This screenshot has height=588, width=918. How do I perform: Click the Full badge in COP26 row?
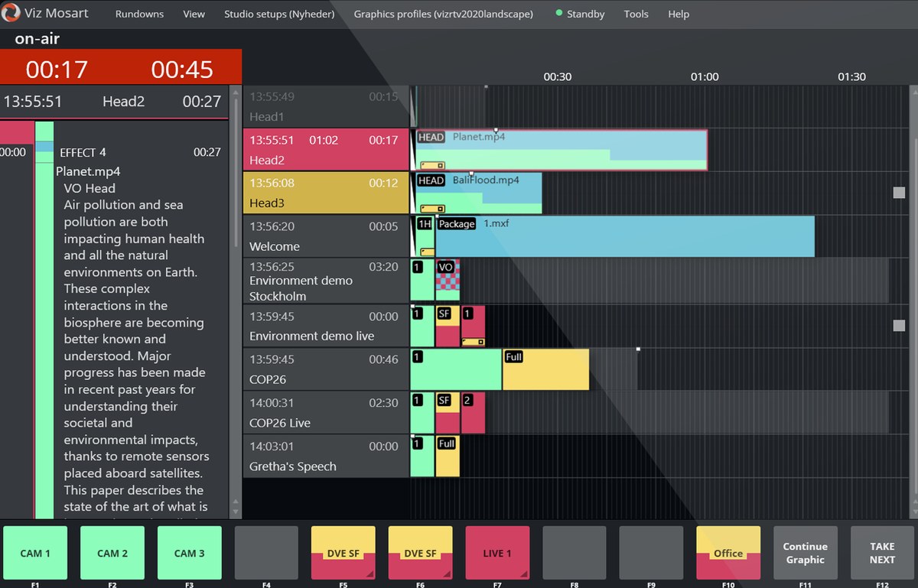(x=514, y=357)
